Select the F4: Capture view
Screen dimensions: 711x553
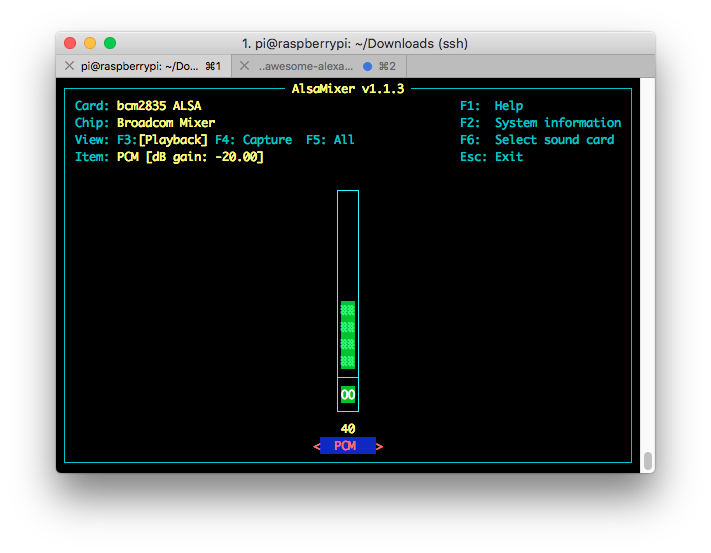tap(253, 140)
